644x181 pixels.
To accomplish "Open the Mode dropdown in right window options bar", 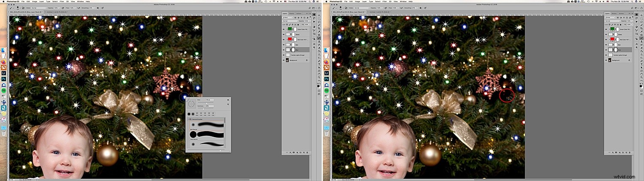I will 362,8.
